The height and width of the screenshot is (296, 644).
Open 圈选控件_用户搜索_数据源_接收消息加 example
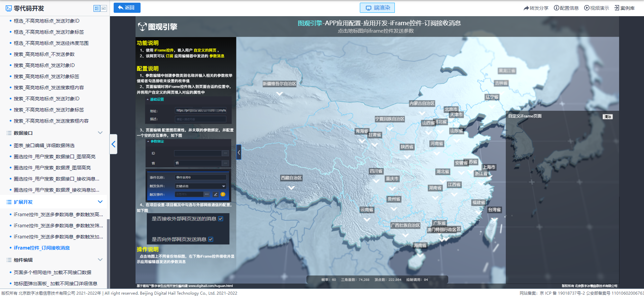point(56,190)
